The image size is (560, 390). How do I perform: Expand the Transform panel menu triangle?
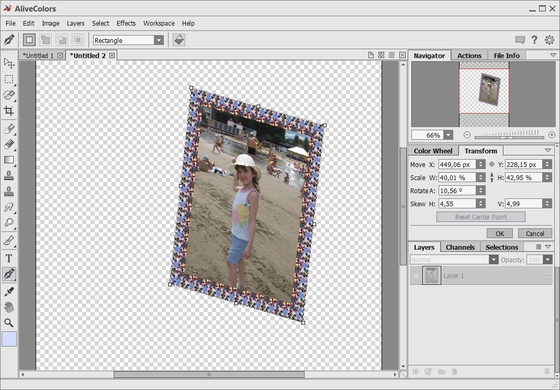(548, 150)
